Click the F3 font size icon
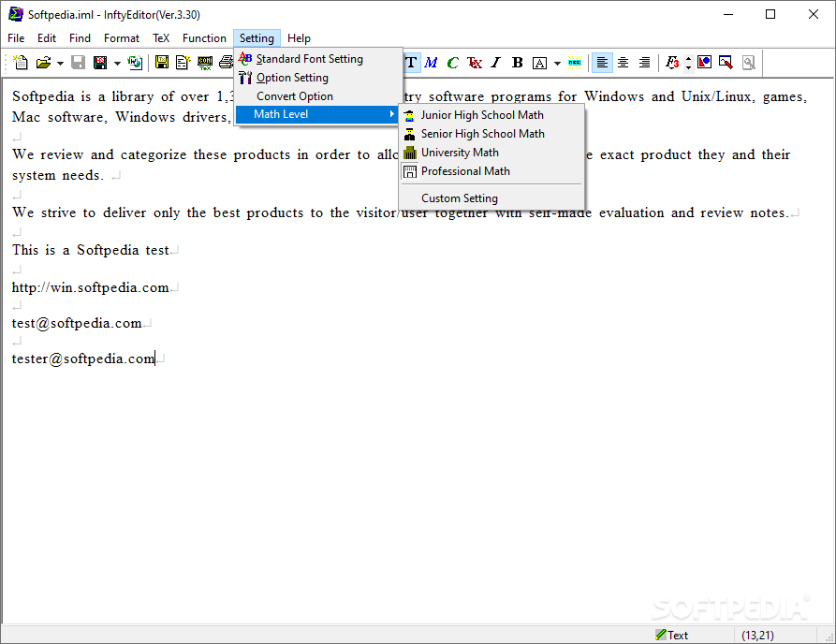 point(672,63)
